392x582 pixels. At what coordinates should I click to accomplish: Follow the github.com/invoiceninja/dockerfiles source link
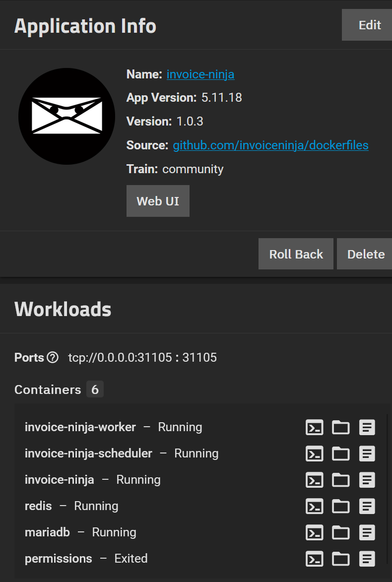click(x=270, y=145)
